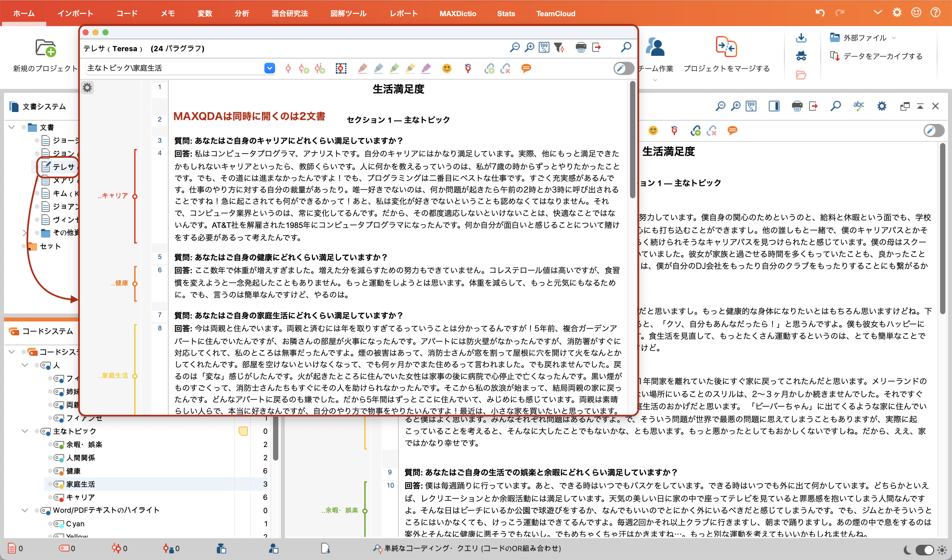Click the Teresa window vertical scrollbar

coord(632,140)
